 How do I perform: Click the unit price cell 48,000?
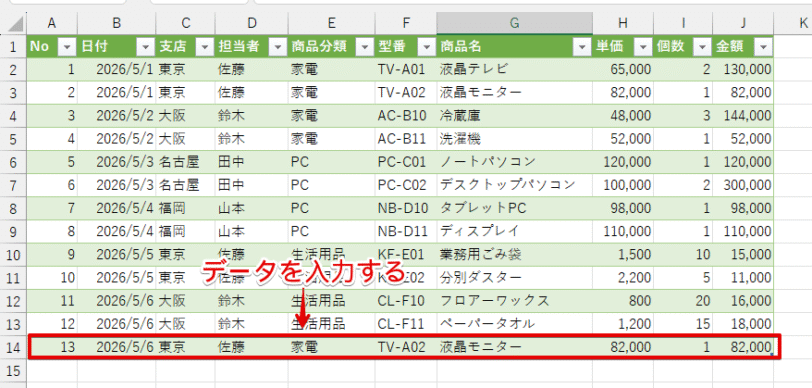click(623, 116)
